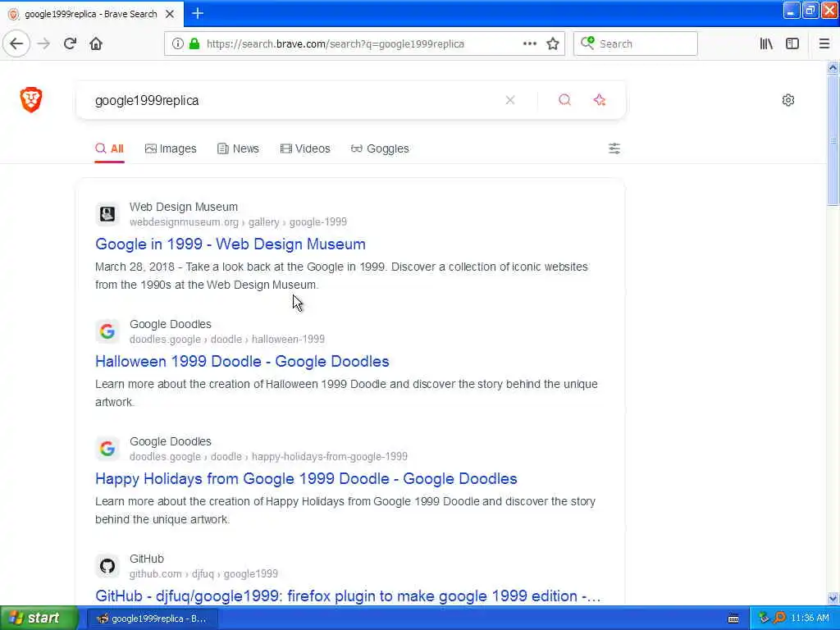Click doodles.google halloween-1999 breadcrumb
840x630 pixels.
click(227, 340)
